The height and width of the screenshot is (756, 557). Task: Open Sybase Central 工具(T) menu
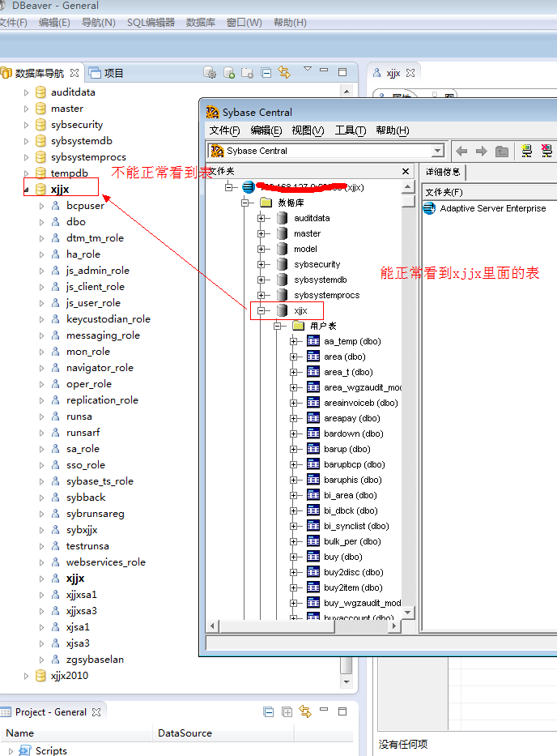click(351, 130)
